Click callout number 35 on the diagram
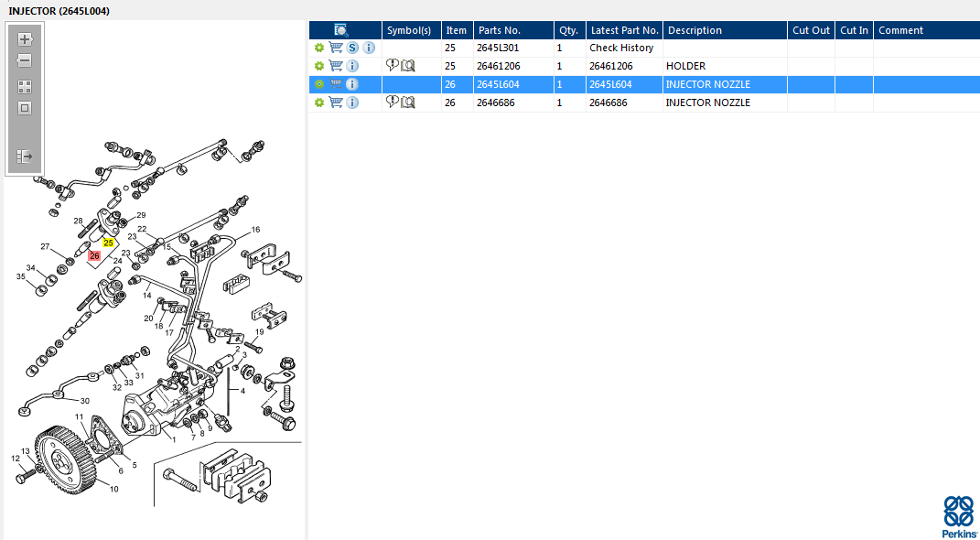 coord(21,276)
